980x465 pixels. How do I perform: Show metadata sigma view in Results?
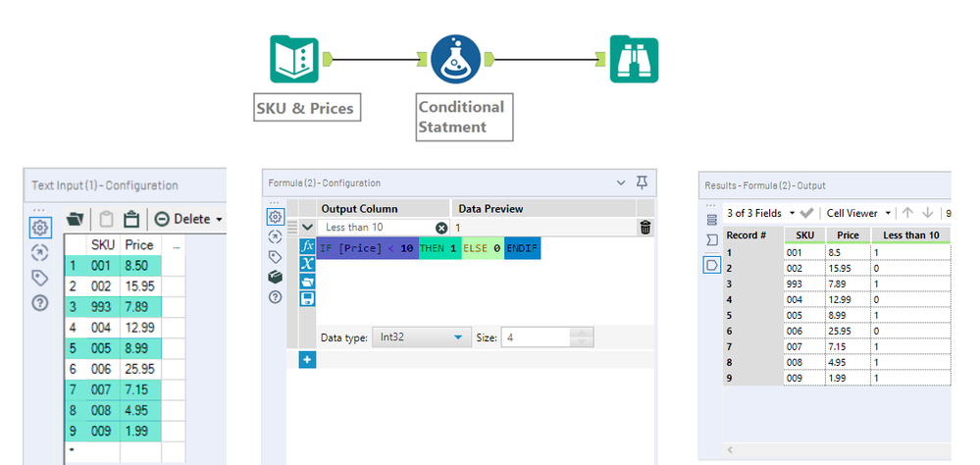pos(712,240)
